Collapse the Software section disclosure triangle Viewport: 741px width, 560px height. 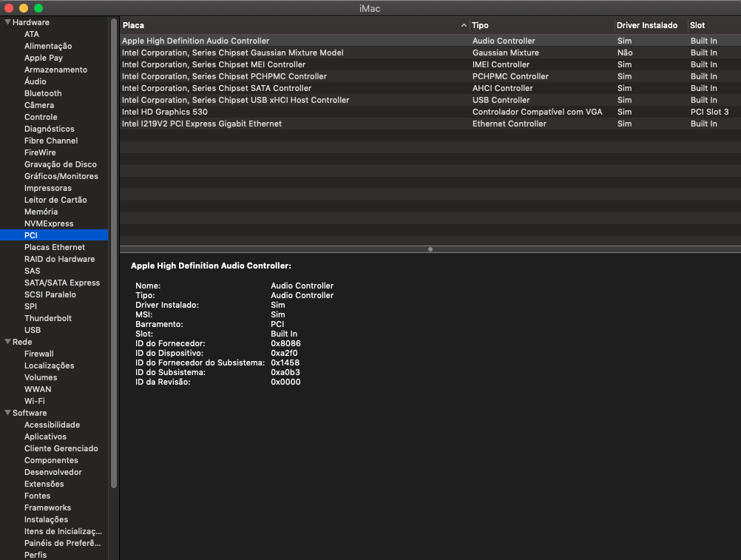click(x=7, y=413)
